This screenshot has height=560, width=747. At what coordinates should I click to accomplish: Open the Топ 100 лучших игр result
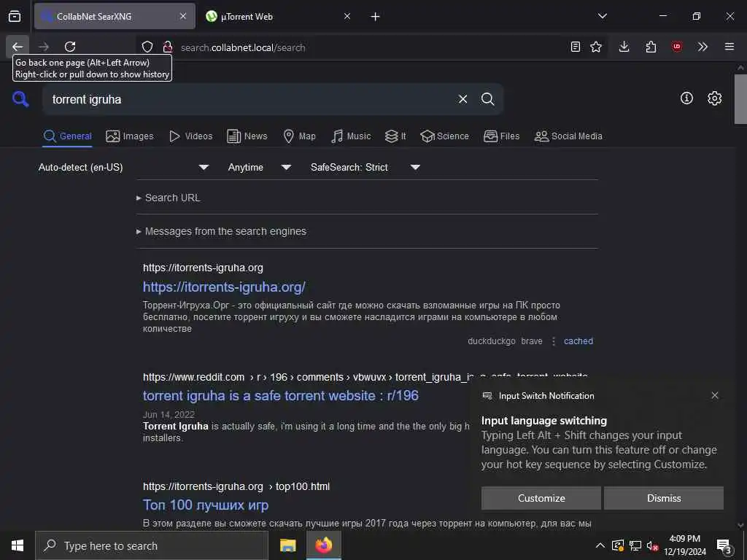(206, 505)
